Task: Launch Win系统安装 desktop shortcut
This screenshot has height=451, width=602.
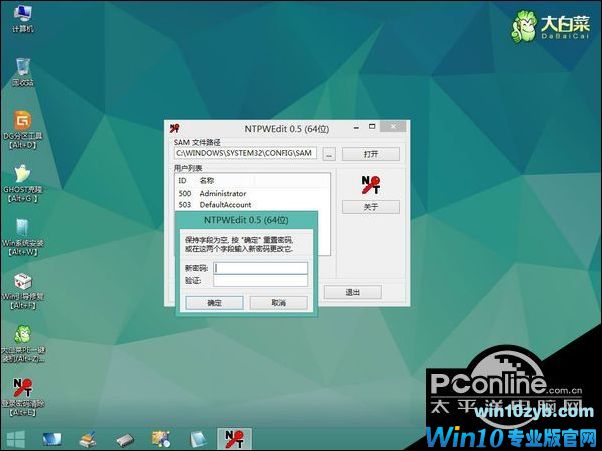Action: [23, 237]
